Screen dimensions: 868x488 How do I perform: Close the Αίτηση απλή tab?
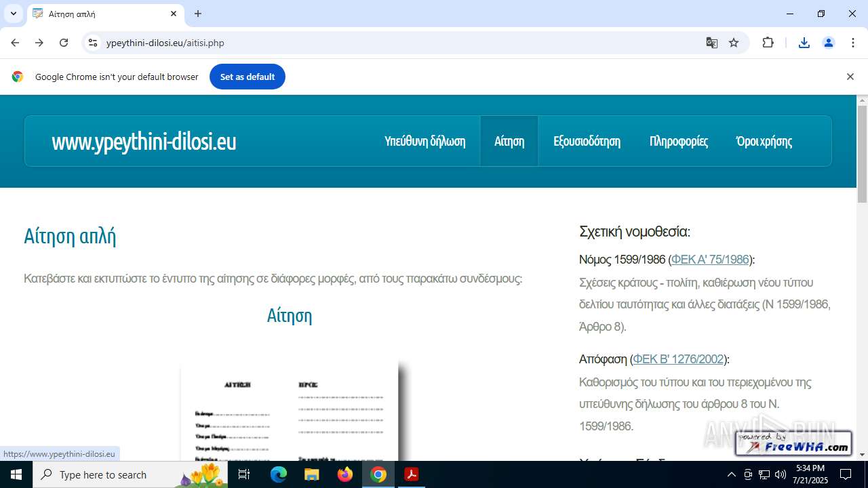click(174, 14)
